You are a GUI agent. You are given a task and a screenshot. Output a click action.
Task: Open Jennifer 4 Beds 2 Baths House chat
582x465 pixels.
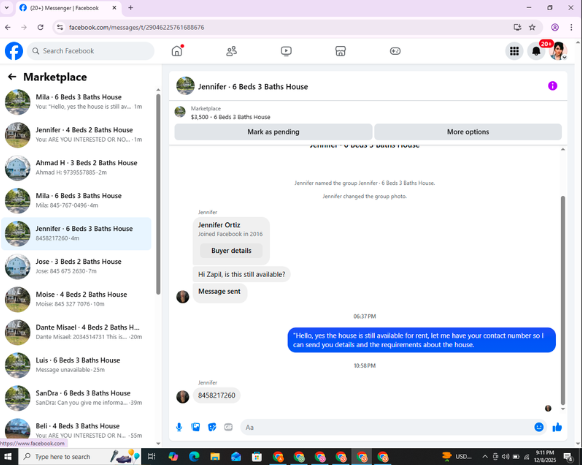(76, 135)
